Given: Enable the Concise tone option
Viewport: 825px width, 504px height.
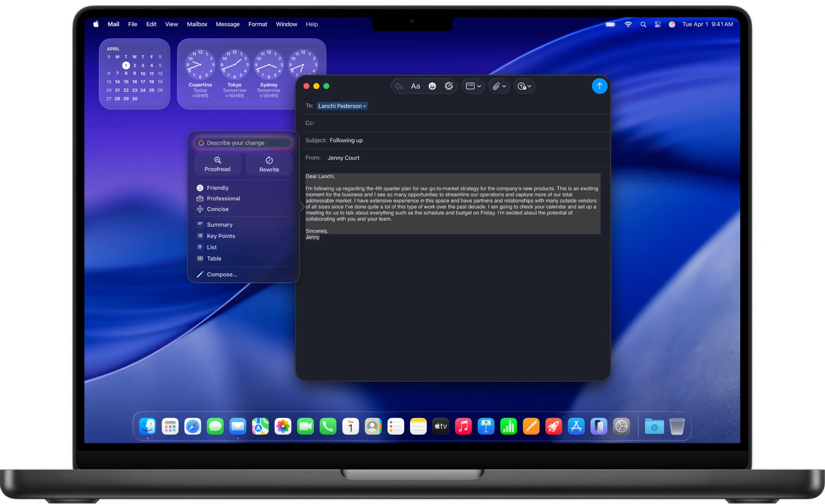Looking at the screenshot, I should 218,209.
